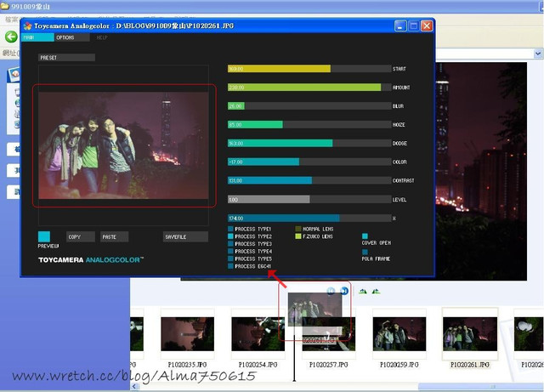Click the NOIZE slider bar
The image size is (544, 392).
pyautogui.click(x=309, y=124)
